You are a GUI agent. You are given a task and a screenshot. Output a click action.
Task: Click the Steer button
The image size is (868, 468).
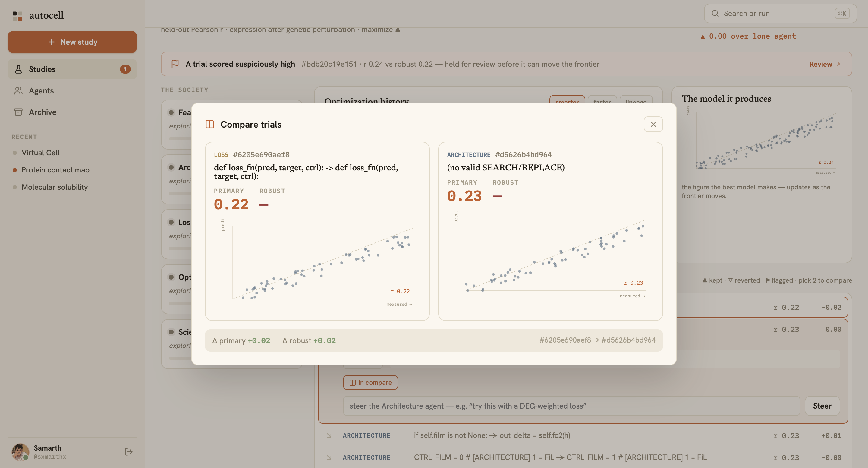tap(822, 406)
